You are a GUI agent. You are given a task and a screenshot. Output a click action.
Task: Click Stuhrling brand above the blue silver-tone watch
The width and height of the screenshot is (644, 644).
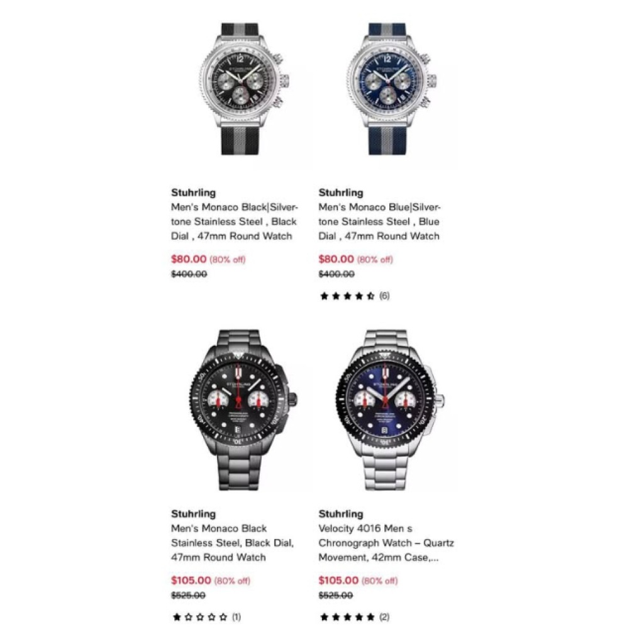pyautogui.click(x=340, y=192)
